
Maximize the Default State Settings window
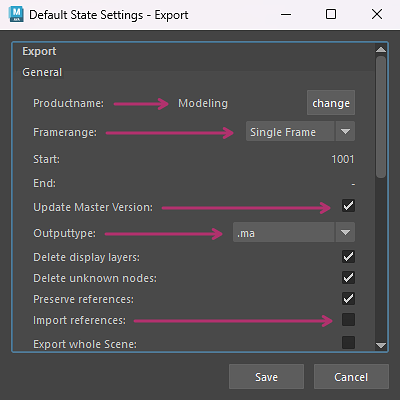331,14
